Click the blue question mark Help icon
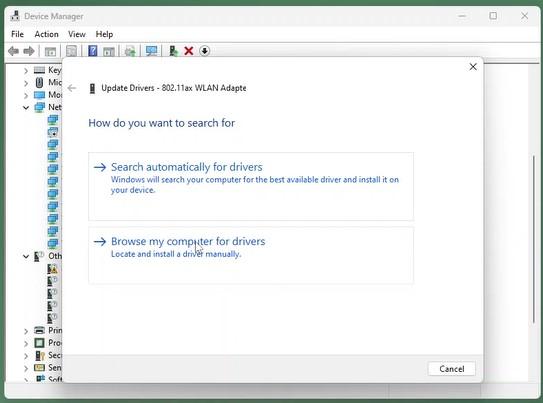The height and width of the screenshot is (403, 543). (92, 51)
